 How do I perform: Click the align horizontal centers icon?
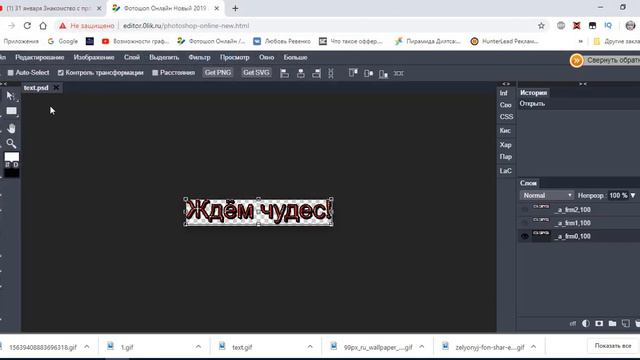[301, 73]
